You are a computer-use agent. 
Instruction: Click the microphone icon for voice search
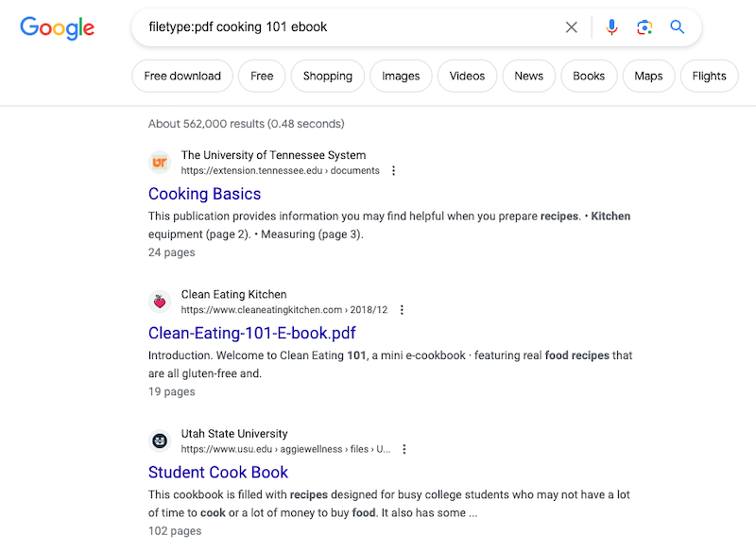(611, 27)
